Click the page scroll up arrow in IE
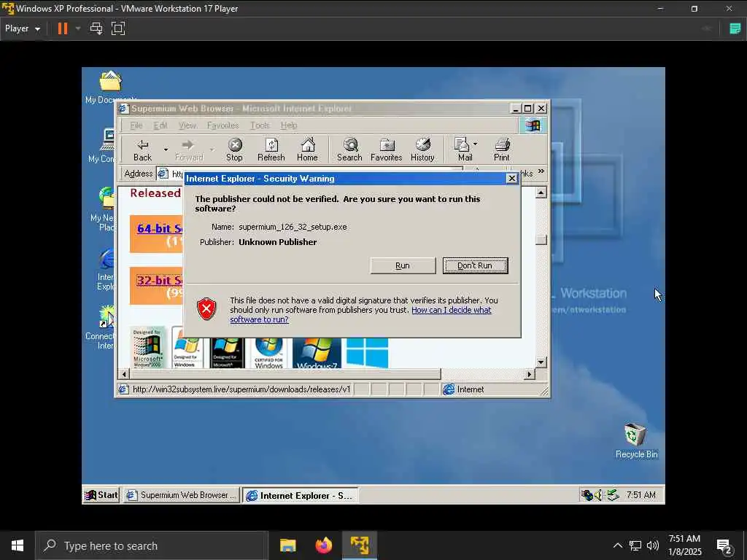This screenshot has width=747, height=560. 541,192
